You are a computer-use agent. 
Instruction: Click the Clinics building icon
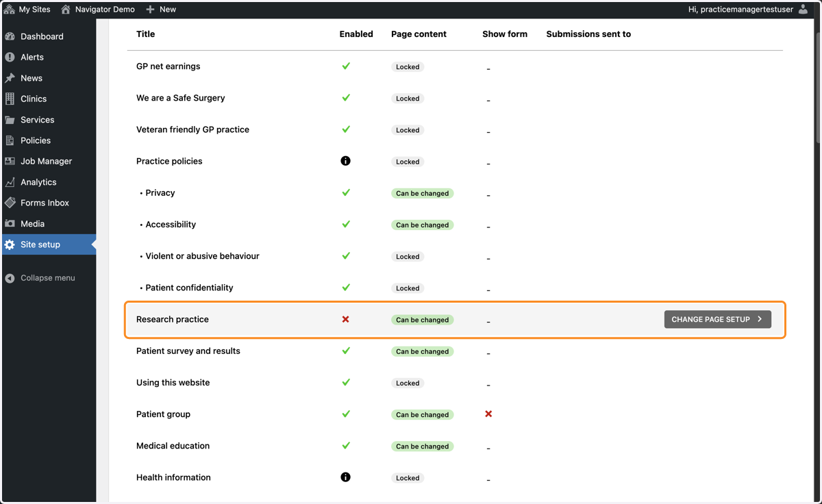(10, 99)
